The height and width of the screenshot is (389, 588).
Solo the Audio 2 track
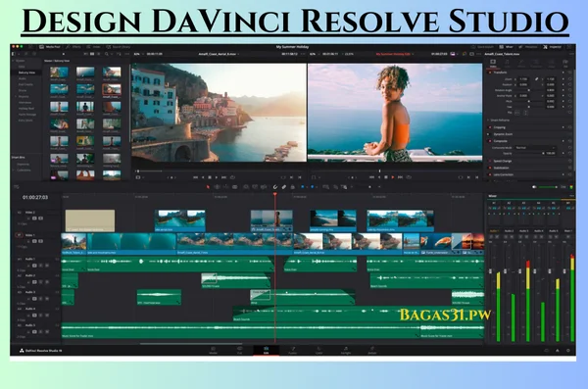(40, 282)
